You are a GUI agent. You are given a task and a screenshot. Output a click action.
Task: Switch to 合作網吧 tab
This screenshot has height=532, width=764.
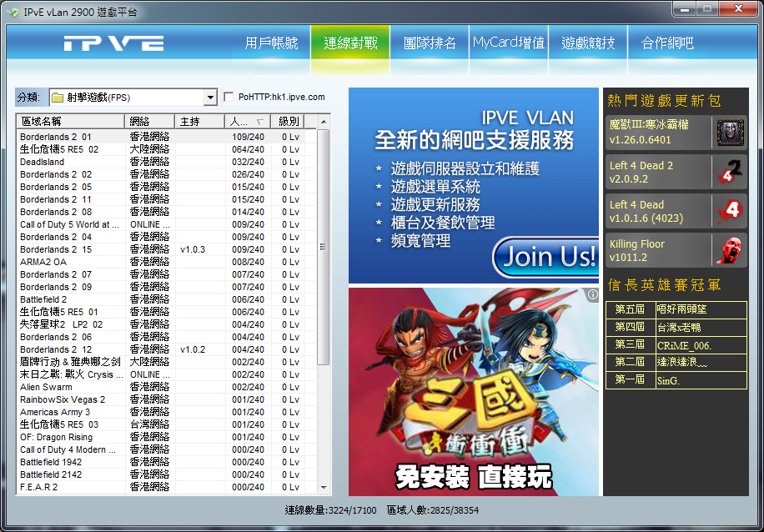pyautogui.click(x=667, y=43)
